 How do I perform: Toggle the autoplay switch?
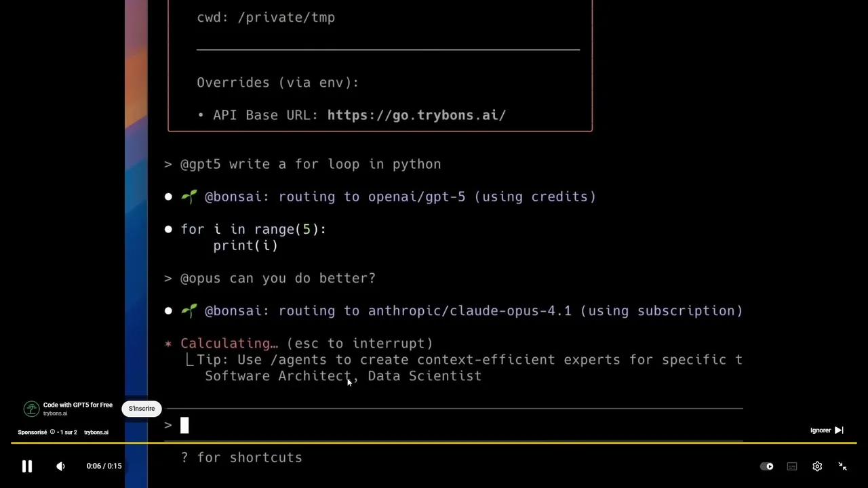[x=767, y=466]
